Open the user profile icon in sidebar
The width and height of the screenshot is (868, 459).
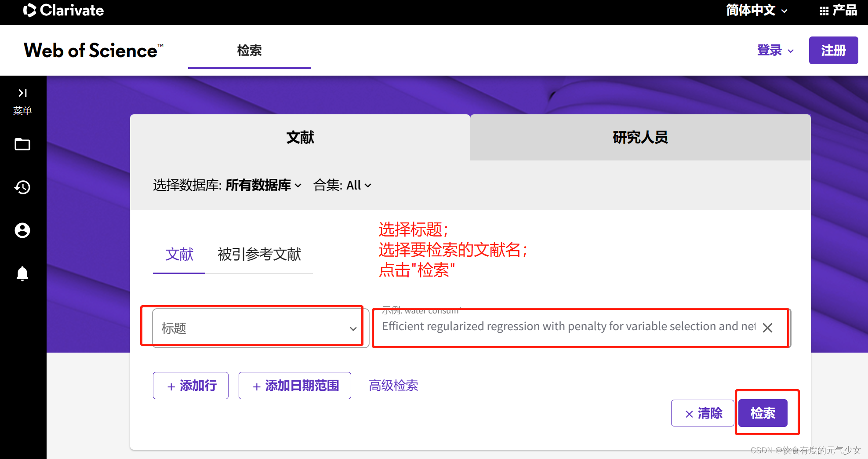[22, 230]
